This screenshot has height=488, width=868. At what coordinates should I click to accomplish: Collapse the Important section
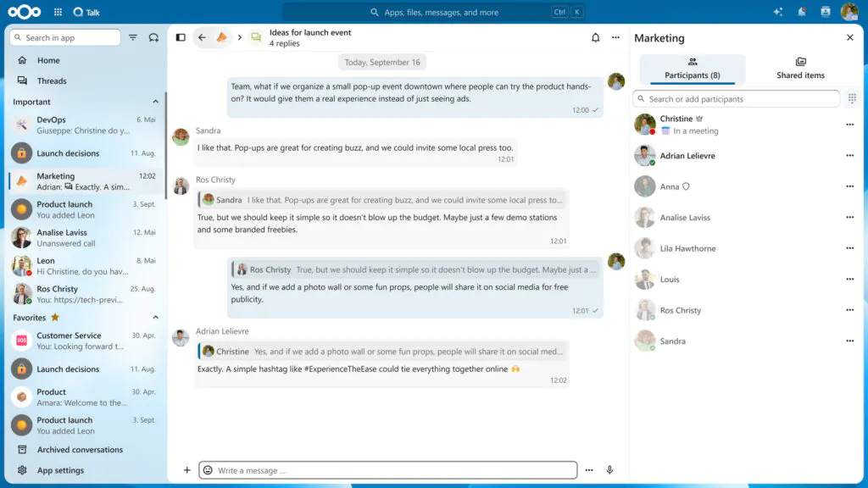coord(155,102)
